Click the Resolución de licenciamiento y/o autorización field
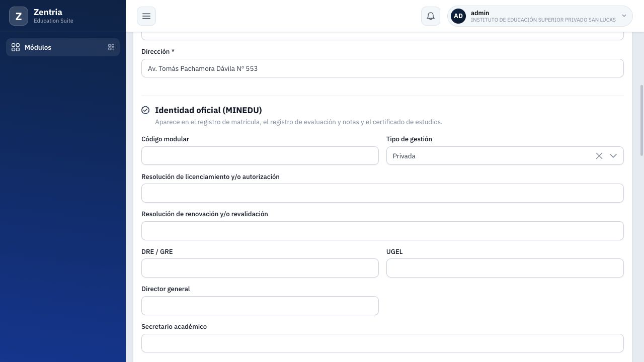Screen dimensions: 644x362 coord(382,193)
